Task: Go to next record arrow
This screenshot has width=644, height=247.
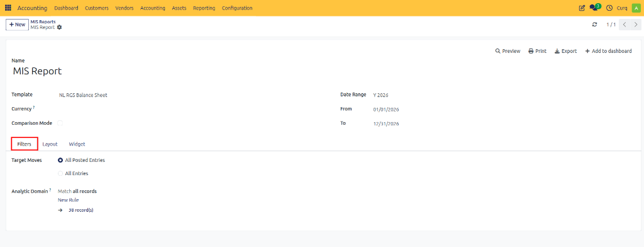Action: pyautogui.click(x=635, y=25)
